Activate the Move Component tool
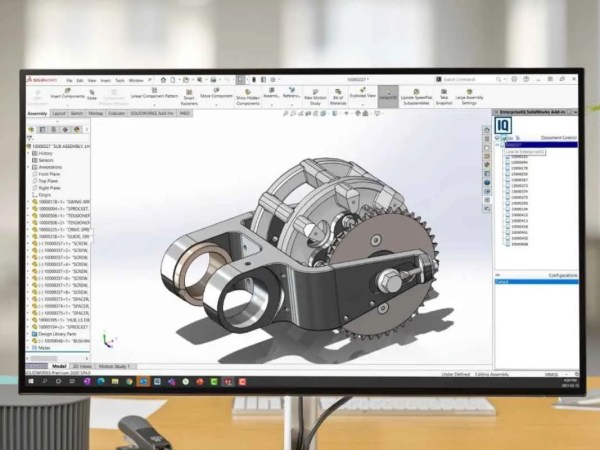 tap(216, 93)
